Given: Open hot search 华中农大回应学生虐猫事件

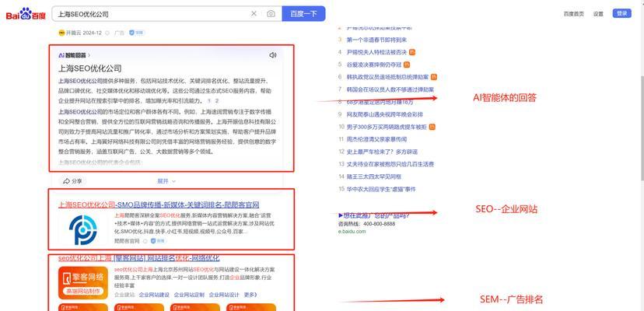Looking at the screenshot, I should 381,189.
